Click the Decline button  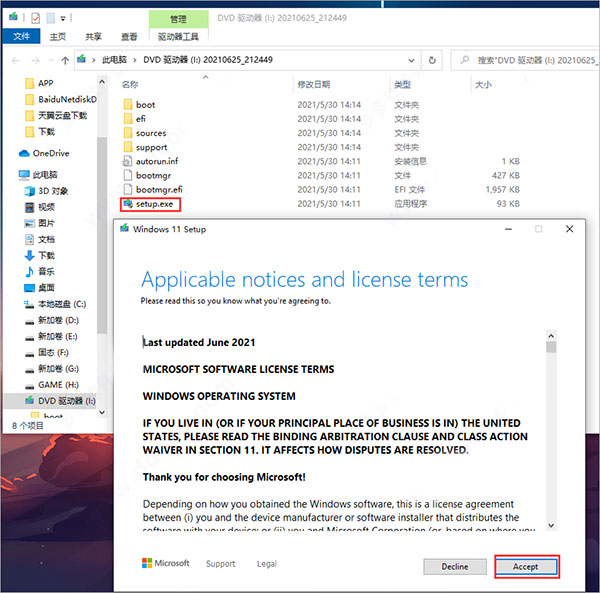tap(455, 567)
